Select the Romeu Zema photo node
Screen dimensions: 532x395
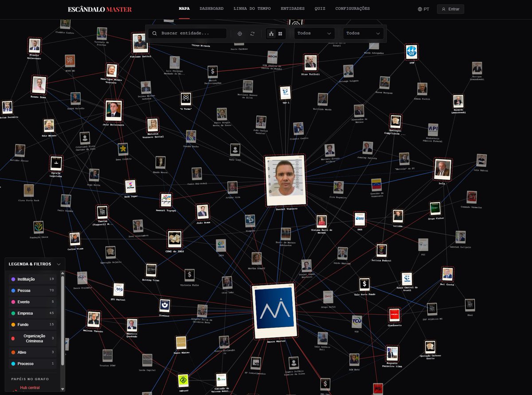(39, 85)
